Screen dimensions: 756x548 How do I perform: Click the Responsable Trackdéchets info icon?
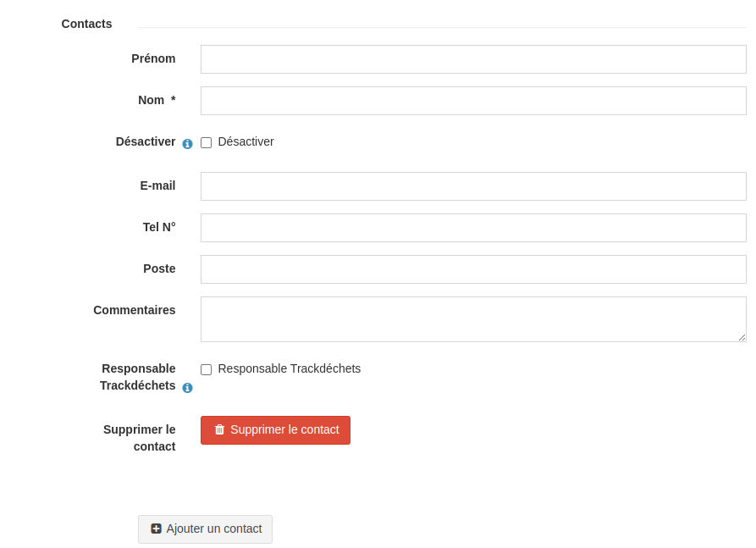click(188, 387)
